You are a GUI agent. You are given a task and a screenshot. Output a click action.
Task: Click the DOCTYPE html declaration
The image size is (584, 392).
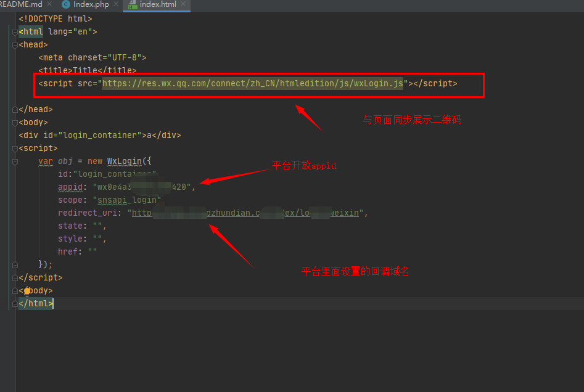[55, 18]
